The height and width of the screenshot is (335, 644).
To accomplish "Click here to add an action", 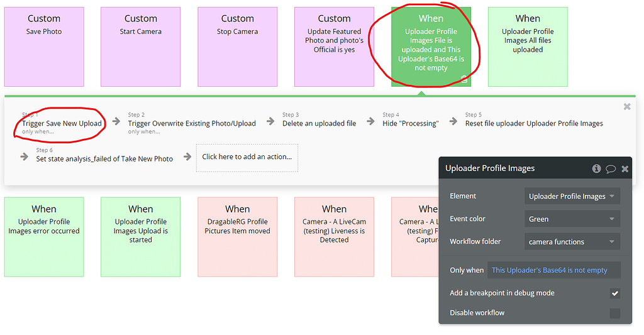I will [247, 157].
